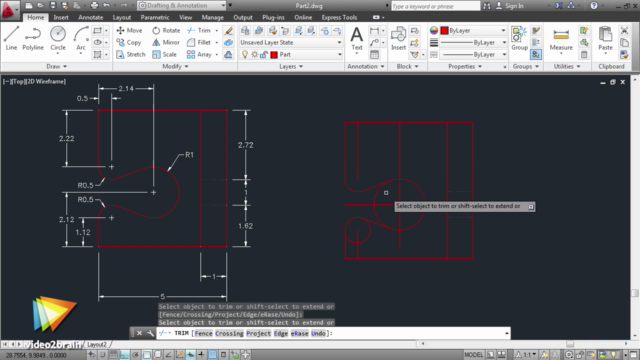Toggle Dynamic Input in status bar
640x360 pixels.
(x=190, y=355)
